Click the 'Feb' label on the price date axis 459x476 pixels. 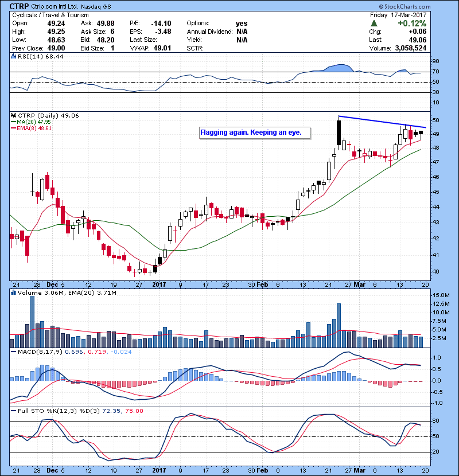pos(263,284)
